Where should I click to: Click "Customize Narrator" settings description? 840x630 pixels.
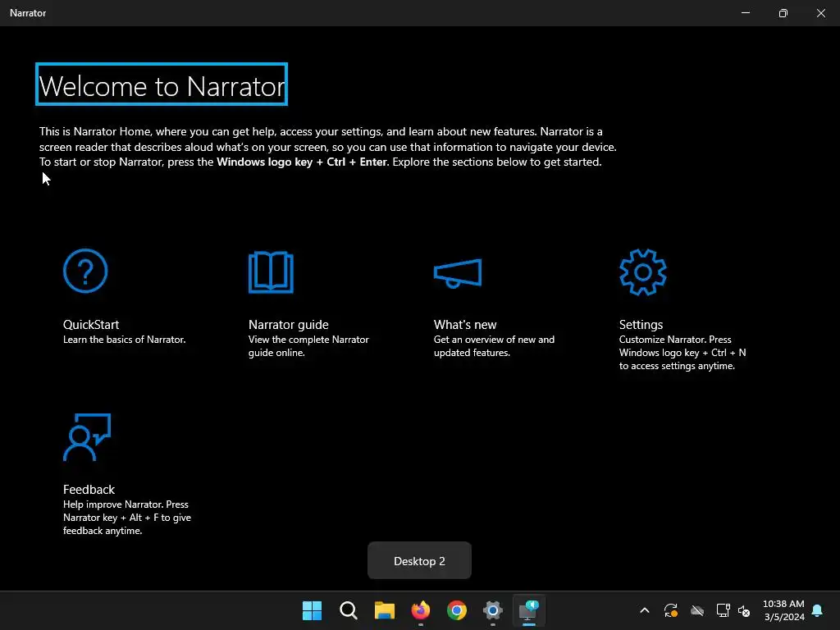(x=682, y=353)
